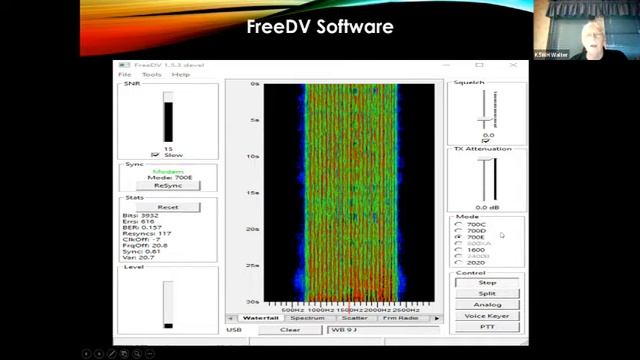This screenshot has height=360, width=640.
Task: Switch to the Frm Radio tab
Action: tap(400, 318)
